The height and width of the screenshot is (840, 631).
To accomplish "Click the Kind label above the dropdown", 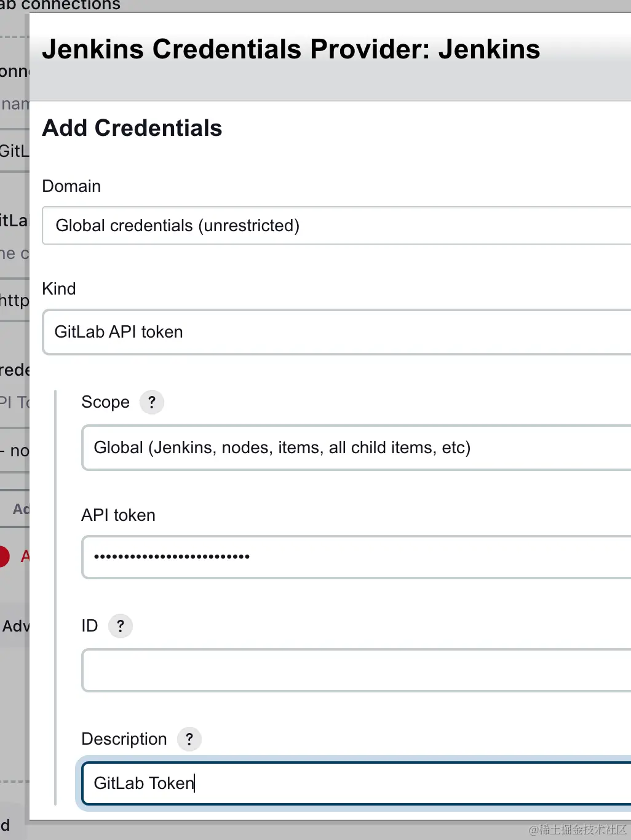I will tap(59, 289).
